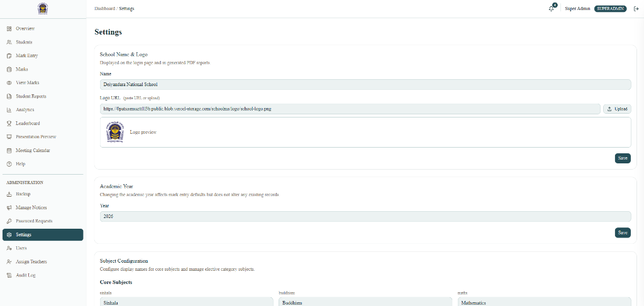Viewport: 644px width, 306px height.
Task: Click the Subject Configuration section title
Action: point(124,261)
